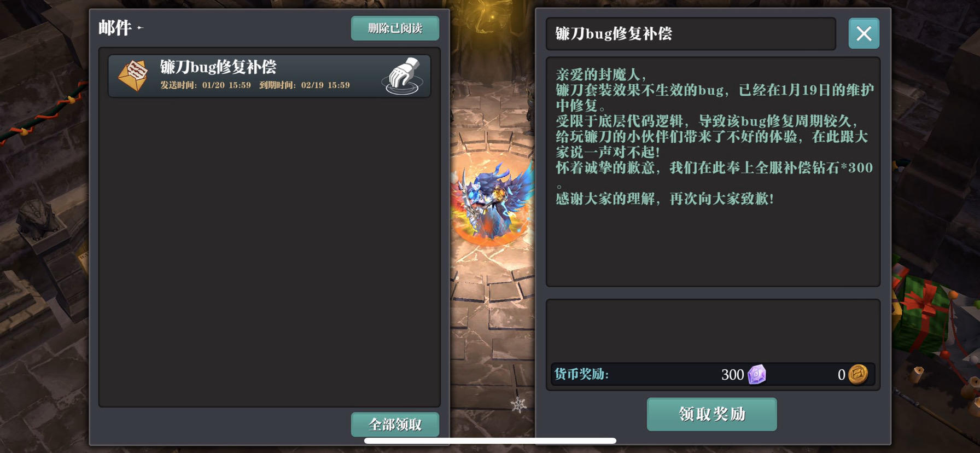980x453 pixels.
Task: Claim all mail with 全部领取 button
Action: coord(395,425)
